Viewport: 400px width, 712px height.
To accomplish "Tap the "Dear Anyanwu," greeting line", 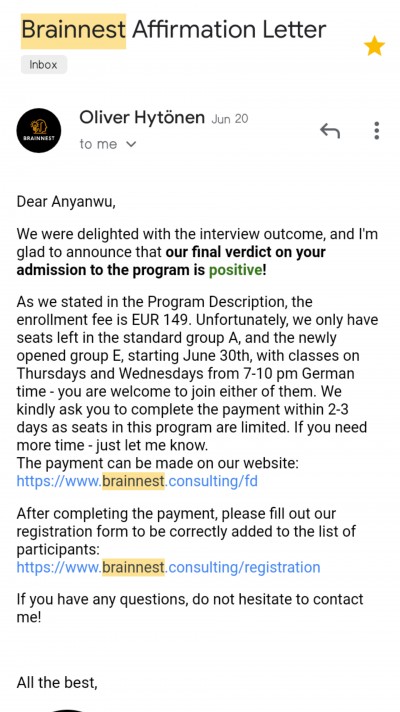I will pyautogui.click(x=66, y=202).
